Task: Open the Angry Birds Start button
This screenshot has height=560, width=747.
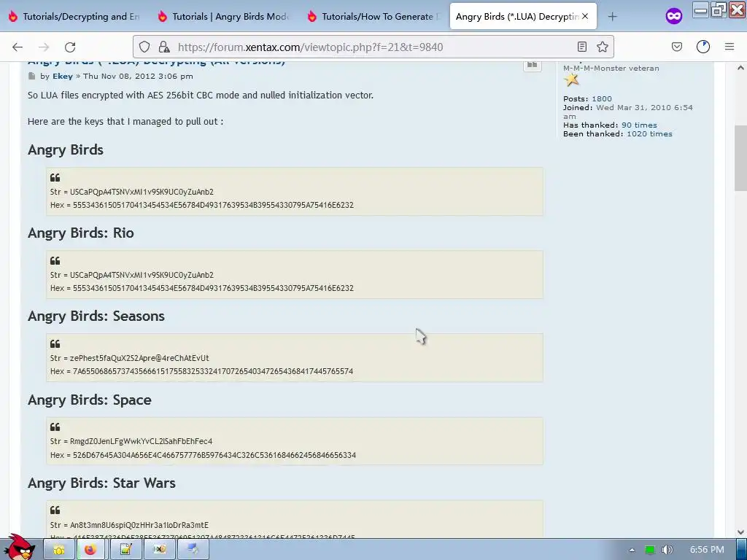Action: pyautogui.click(x=20, y=548)
